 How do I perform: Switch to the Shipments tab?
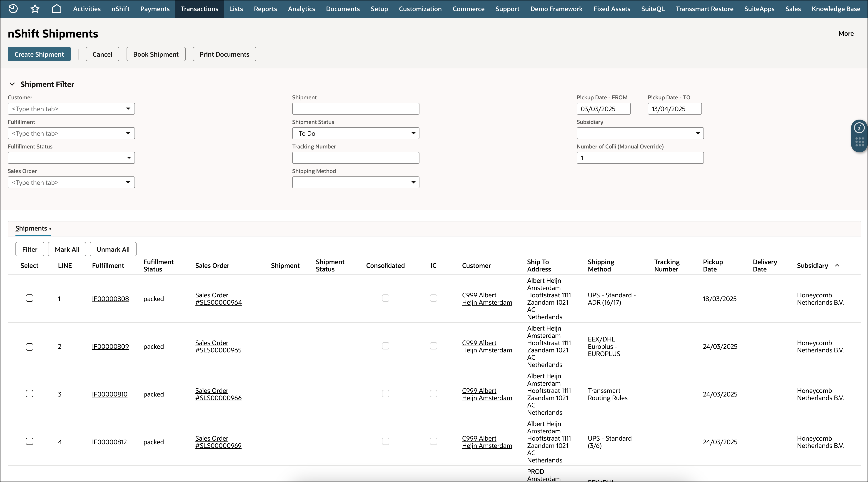coord(31,228)
